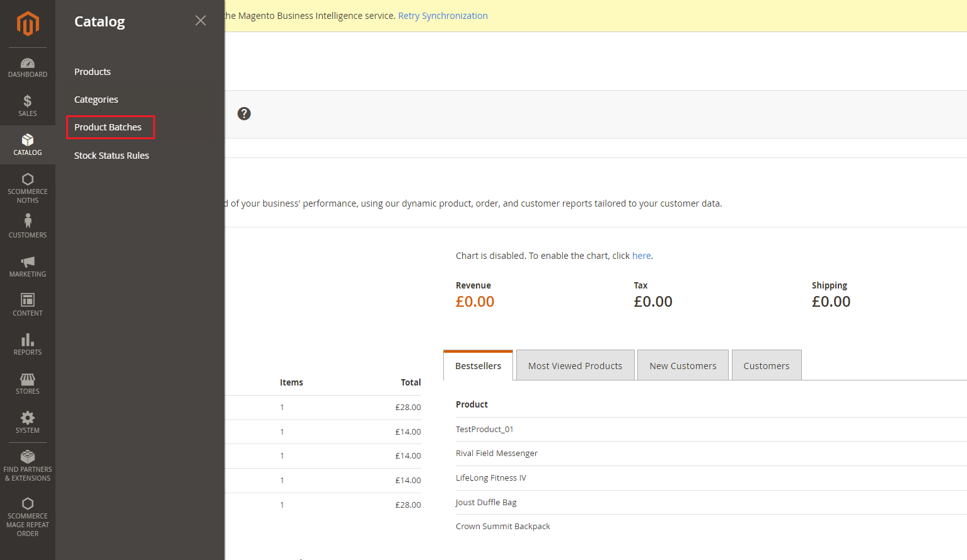Select the Sales sidebar icon
This screenshot has width=967, height=560.
pos(27,104)
